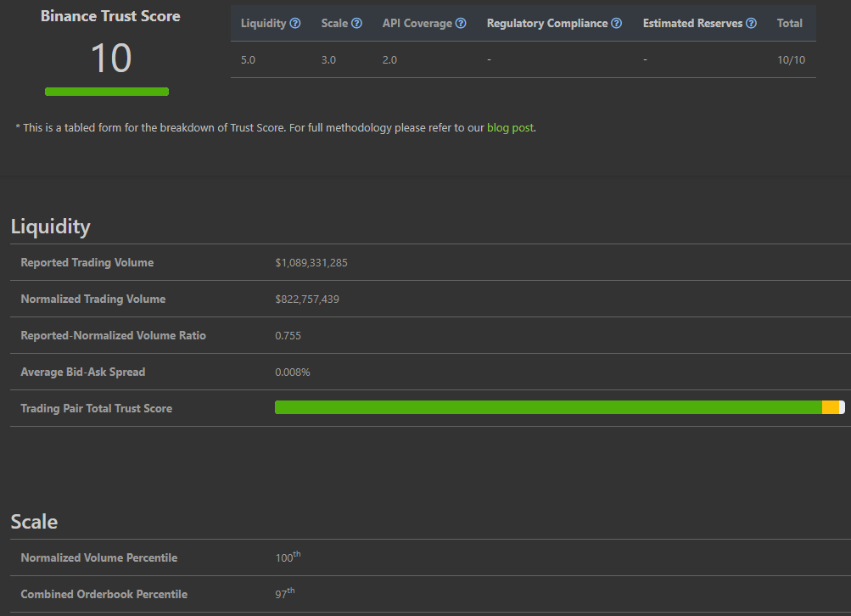
Task: Click the Regulatory Compliance info icon
Action: pos(617,24)
